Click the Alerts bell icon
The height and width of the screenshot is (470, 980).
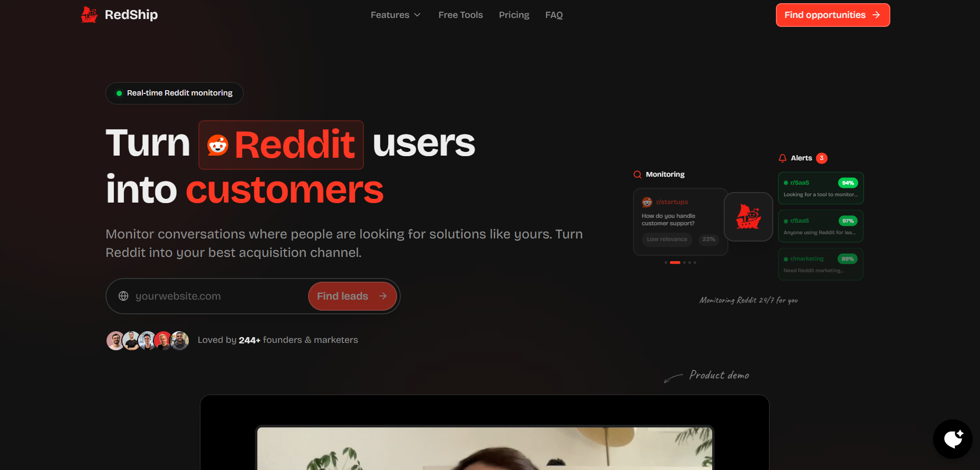(x=782, y=158)
